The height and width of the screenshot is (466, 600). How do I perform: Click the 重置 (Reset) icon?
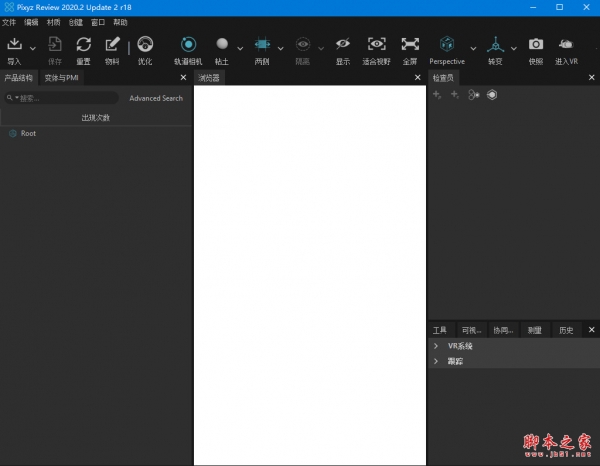(83, 45)
